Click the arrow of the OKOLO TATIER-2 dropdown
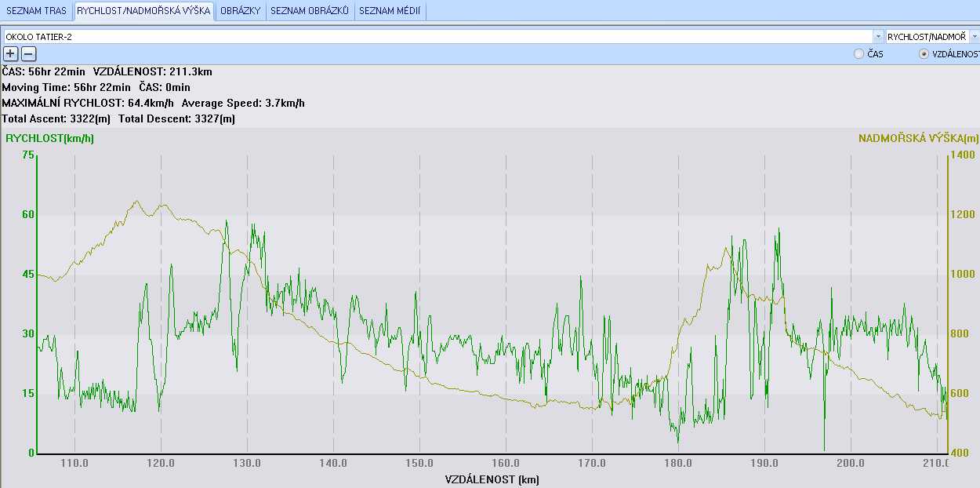Image resolution: width=980 pixels, height=488 pixels. pyautogui.click(x=877, y=37)
